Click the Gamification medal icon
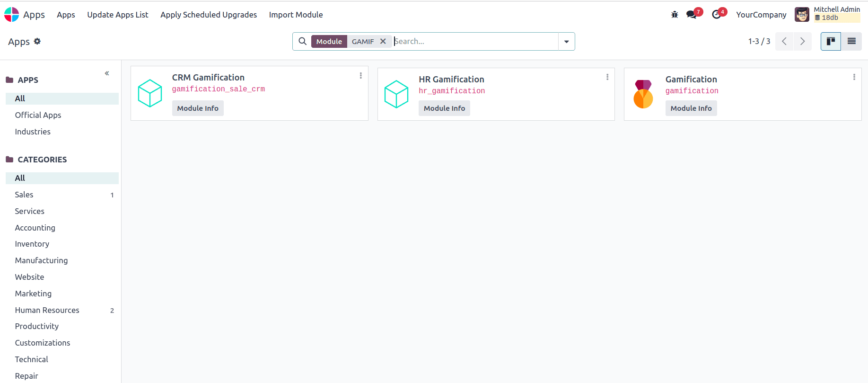The image size is (868, 383). (643, 94)
